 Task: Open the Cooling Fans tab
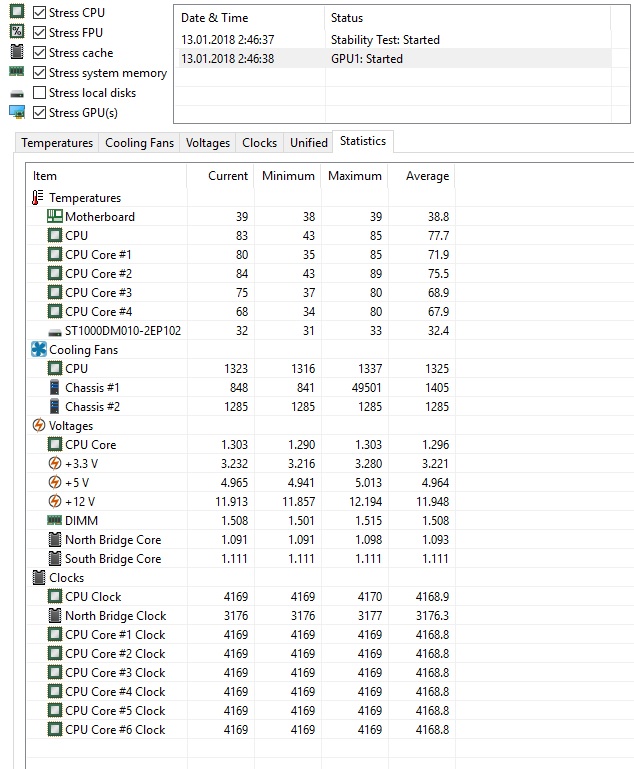(x=139, y=143)
